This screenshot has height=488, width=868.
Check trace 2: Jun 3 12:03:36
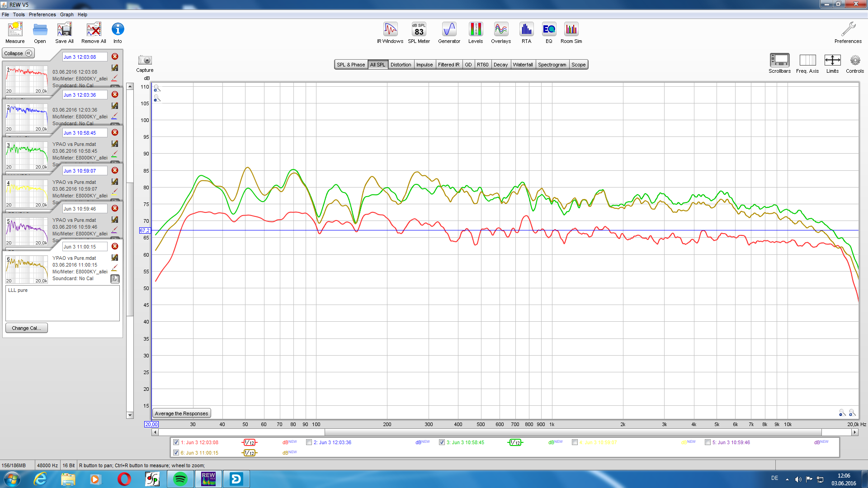[309, 442]
